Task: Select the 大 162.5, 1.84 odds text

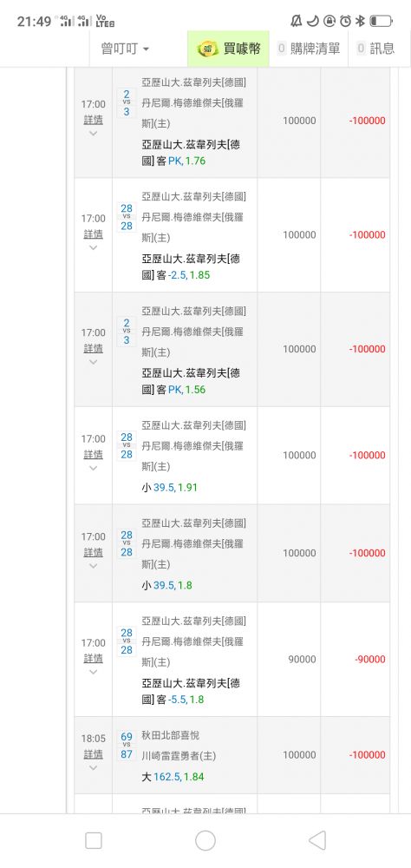Action: point(173,777)
